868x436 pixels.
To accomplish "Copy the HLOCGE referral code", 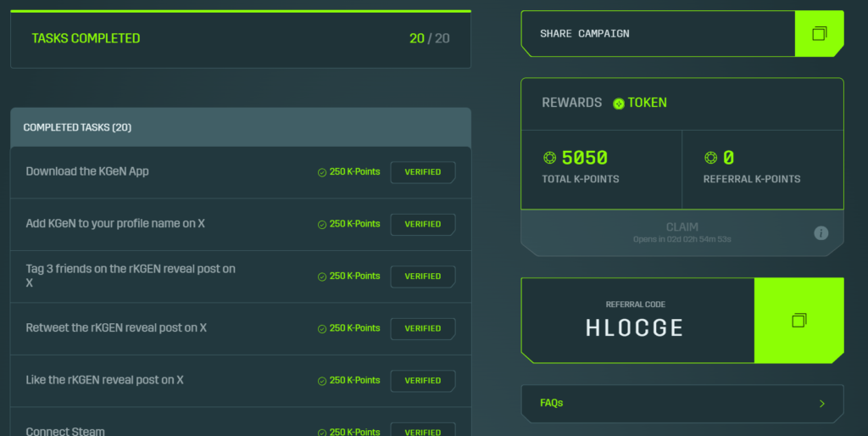I will pyautogui.click(x=798, y=320).
